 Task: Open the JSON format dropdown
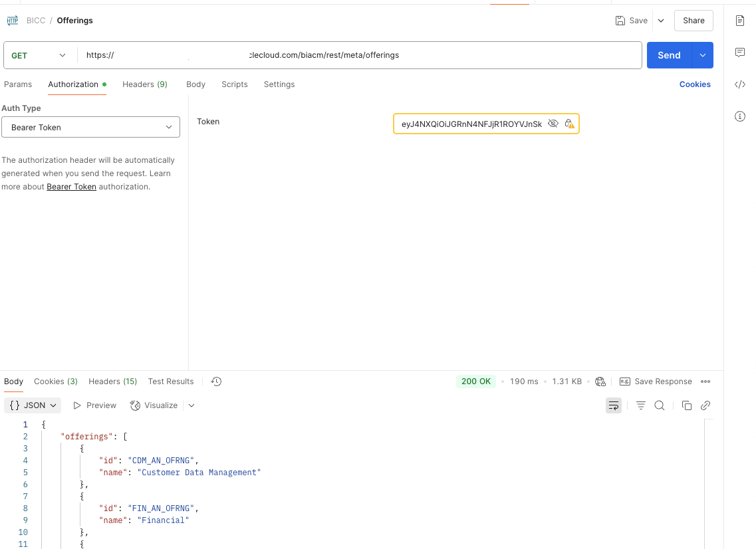[x=33, y=405]
